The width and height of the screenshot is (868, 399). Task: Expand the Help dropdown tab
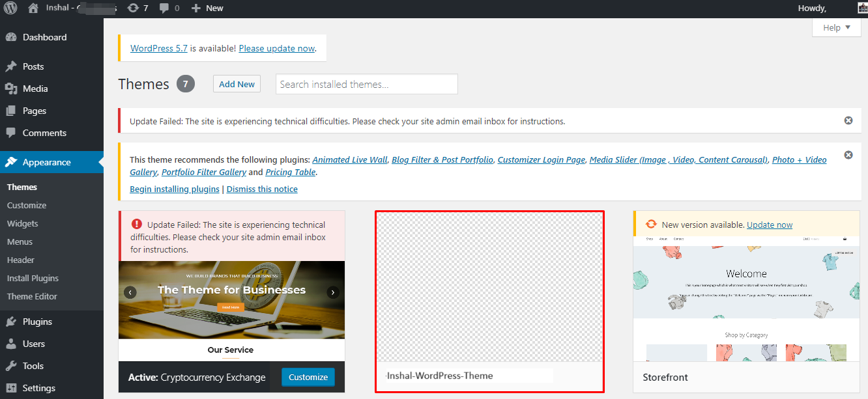pyautogui.click(x=837, y=27)
